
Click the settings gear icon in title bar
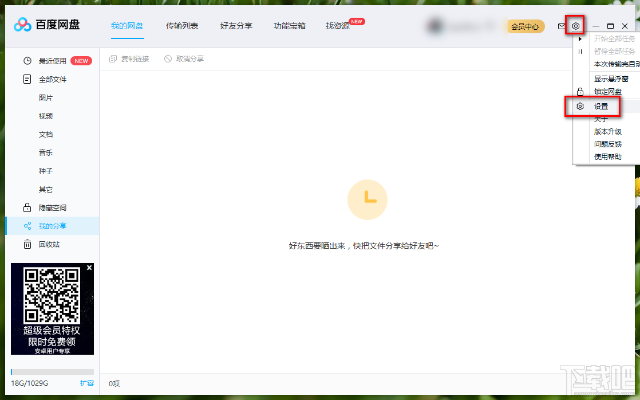click(576, 26)
